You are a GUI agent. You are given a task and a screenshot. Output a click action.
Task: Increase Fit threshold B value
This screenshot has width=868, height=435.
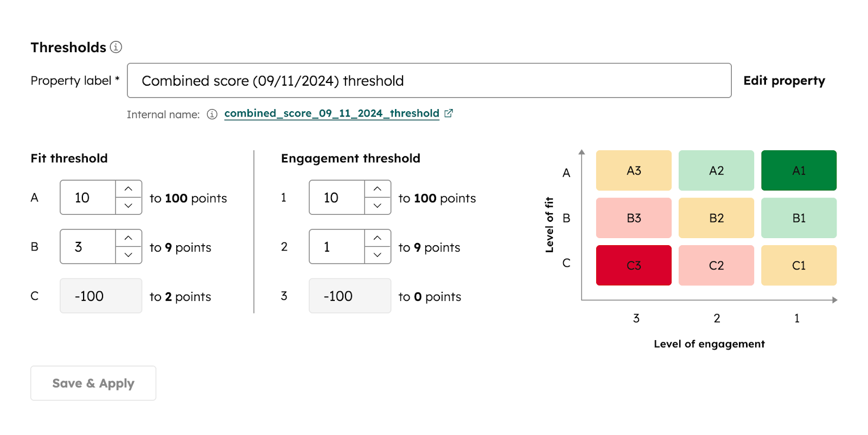point(129,238)
